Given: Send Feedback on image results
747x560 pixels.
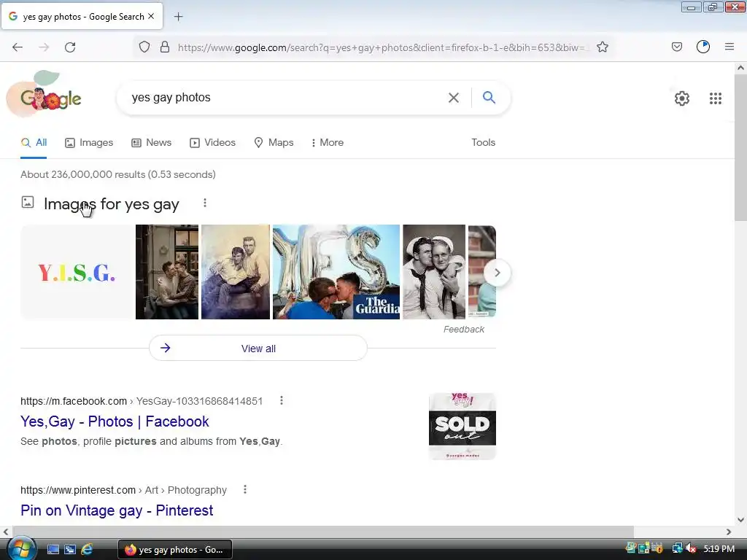Looking at the screenshot, I should click(x=463, y=330).
